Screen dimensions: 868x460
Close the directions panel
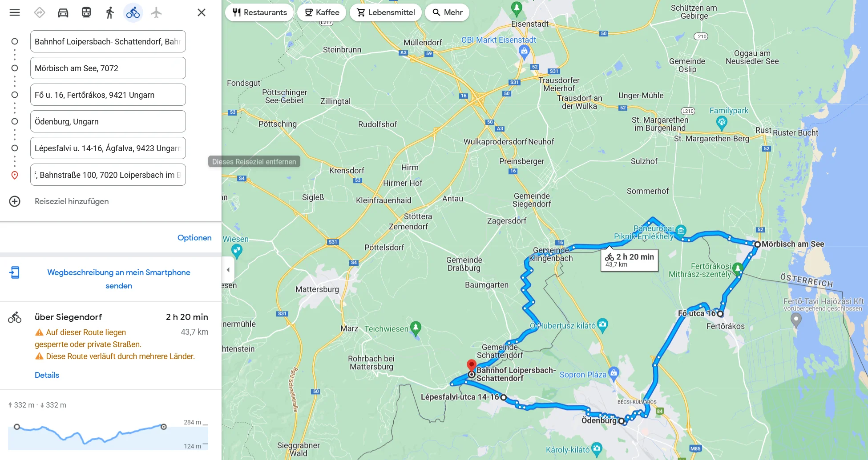click(202, 12)
